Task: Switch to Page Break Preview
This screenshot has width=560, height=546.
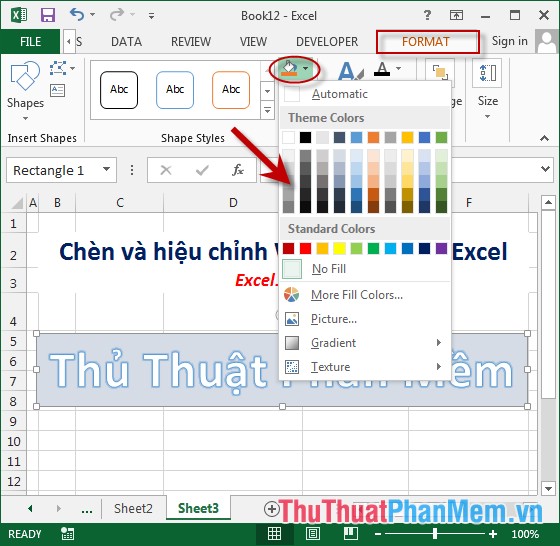Action: (x=350, y=534)
